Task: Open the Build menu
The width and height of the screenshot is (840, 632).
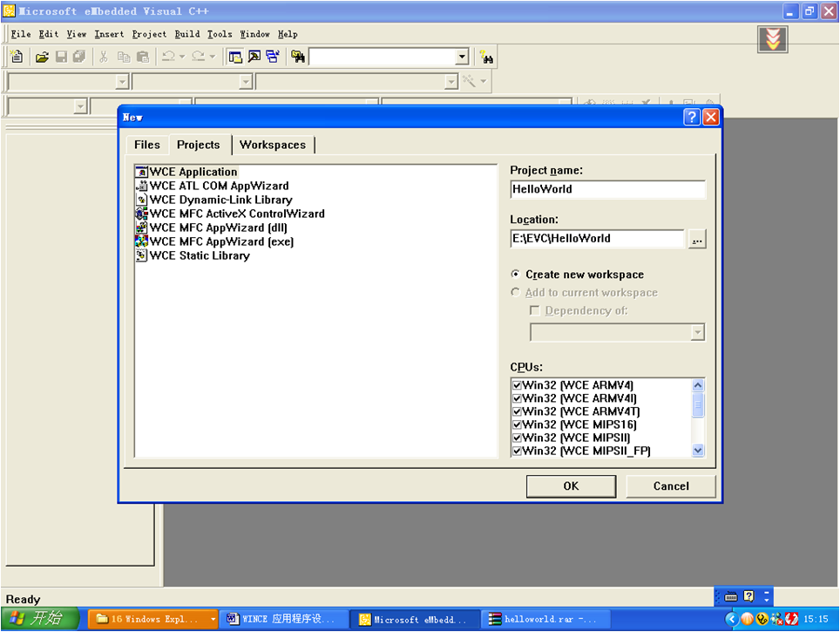Action: coord(186,34)
